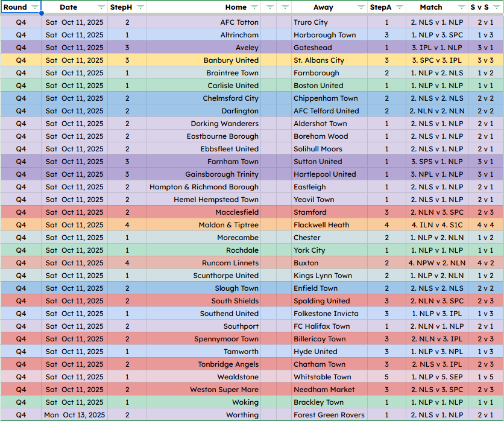Viewport: 504px width, 421px height.
Task: Click the Braintree Town cell
Action: [204, 73]
